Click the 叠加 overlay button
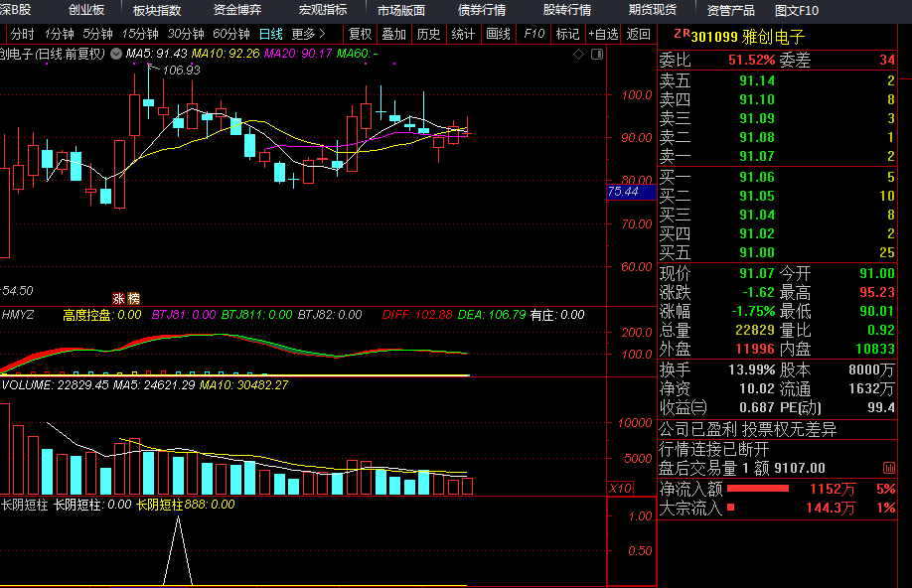 [393, 35]
